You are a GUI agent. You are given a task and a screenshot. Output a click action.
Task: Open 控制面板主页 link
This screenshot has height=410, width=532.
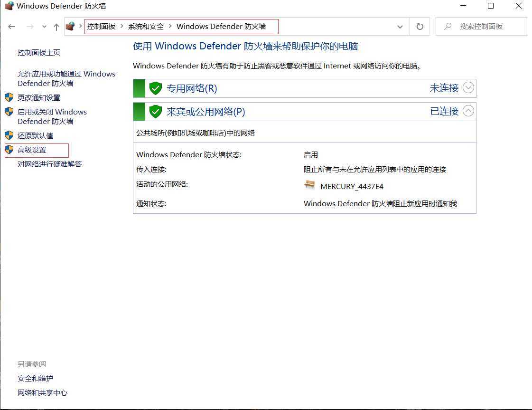39,53
